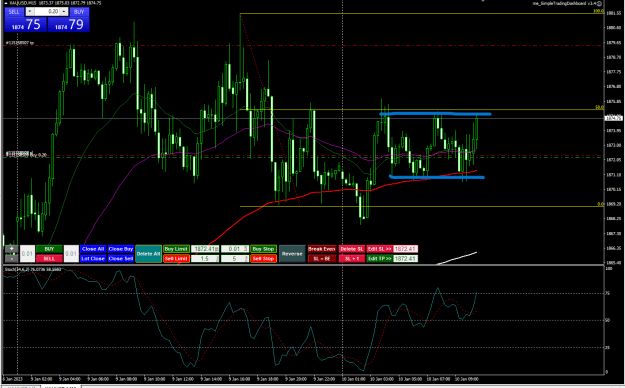Click the one-click BUY button at top
Screen dimensions: 625x388
click(x=79, y=12)
